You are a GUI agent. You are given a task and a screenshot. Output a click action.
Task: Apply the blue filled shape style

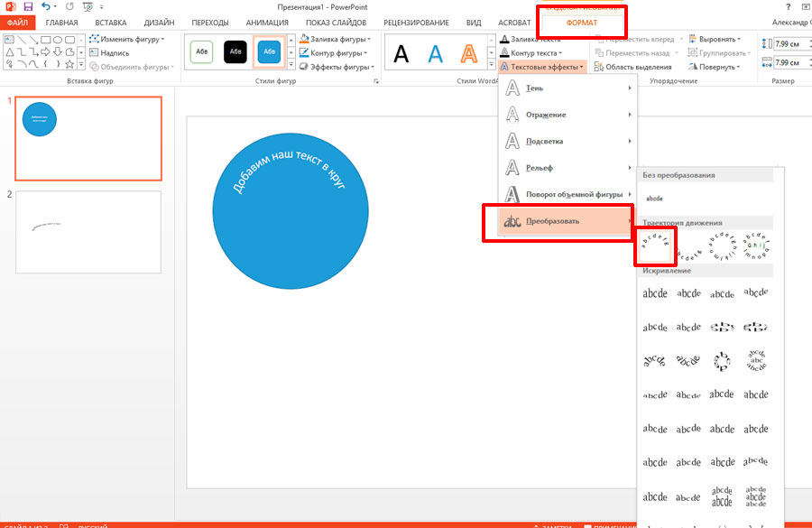tap(269, 51)
